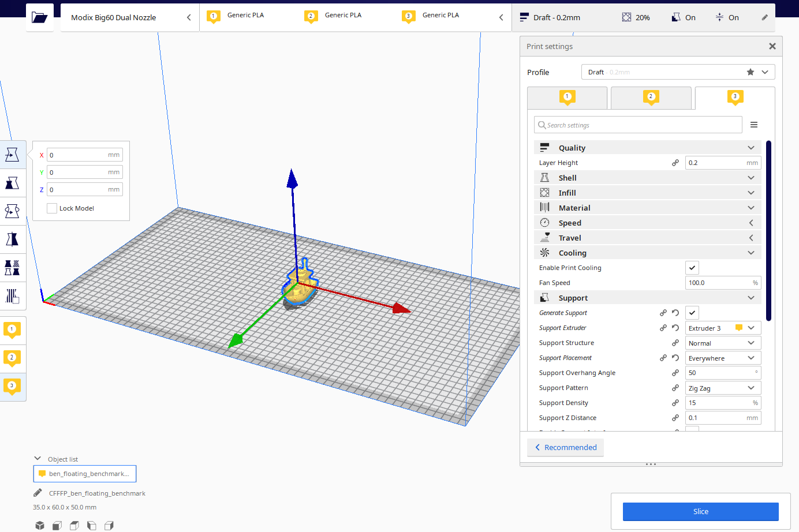
Task: Collapse the Object list
Action: (38, 459)
